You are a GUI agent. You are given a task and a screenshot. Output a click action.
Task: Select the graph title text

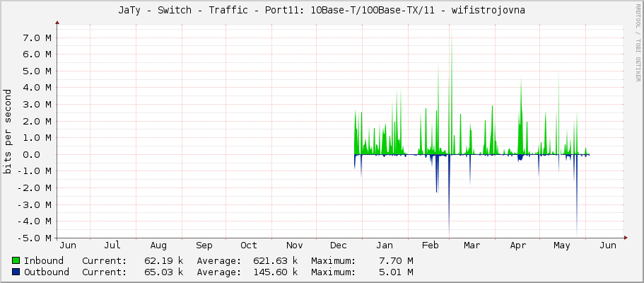pos(322,11)
